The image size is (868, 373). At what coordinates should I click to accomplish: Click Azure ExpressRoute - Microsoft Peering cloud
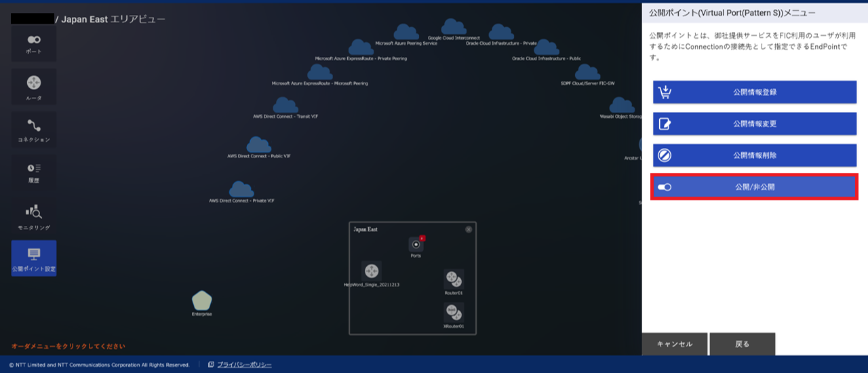point(319,72)
